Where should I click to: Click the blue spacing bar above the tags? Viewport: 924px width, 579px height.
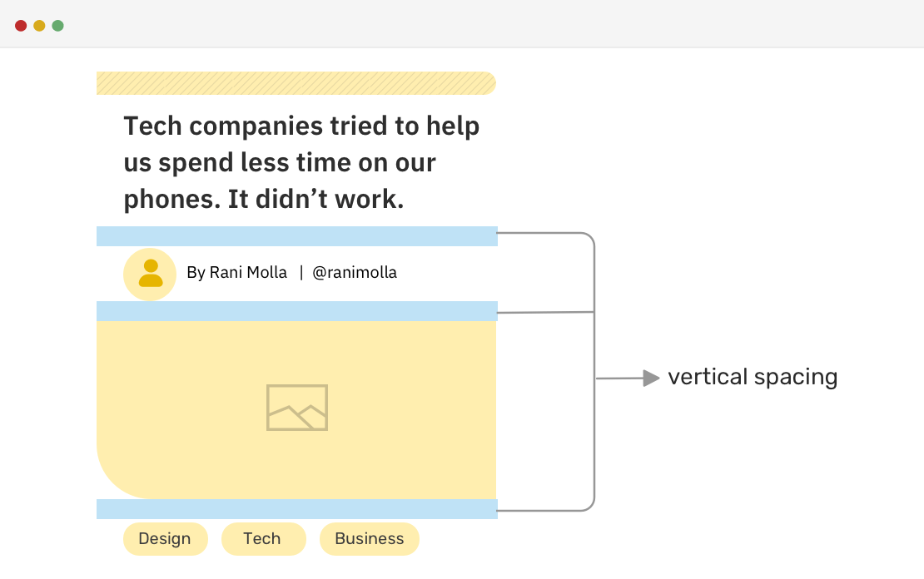pyautogui.click(x=296, y=509)
